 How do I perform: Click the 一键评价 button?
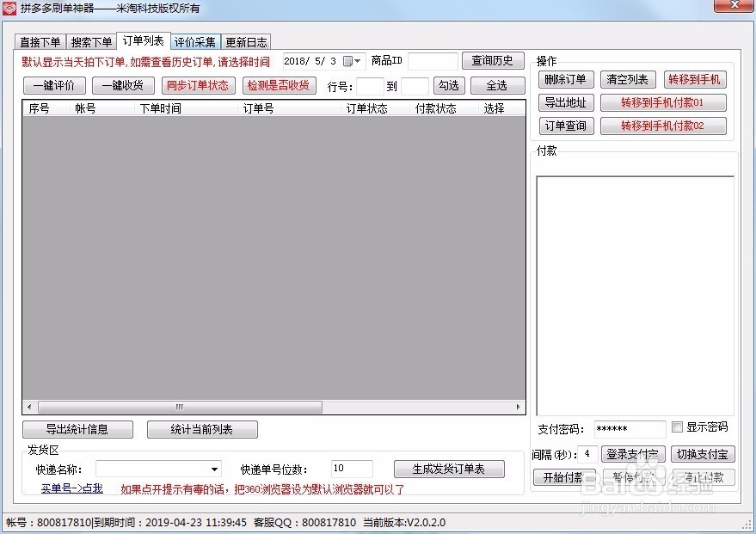click(52, 85)
